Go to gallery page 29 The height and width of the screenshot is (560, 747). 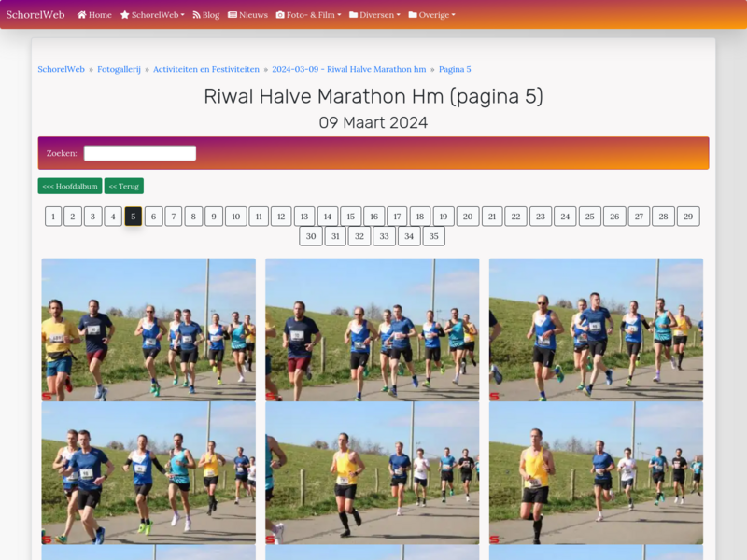[x=688, y=217]
